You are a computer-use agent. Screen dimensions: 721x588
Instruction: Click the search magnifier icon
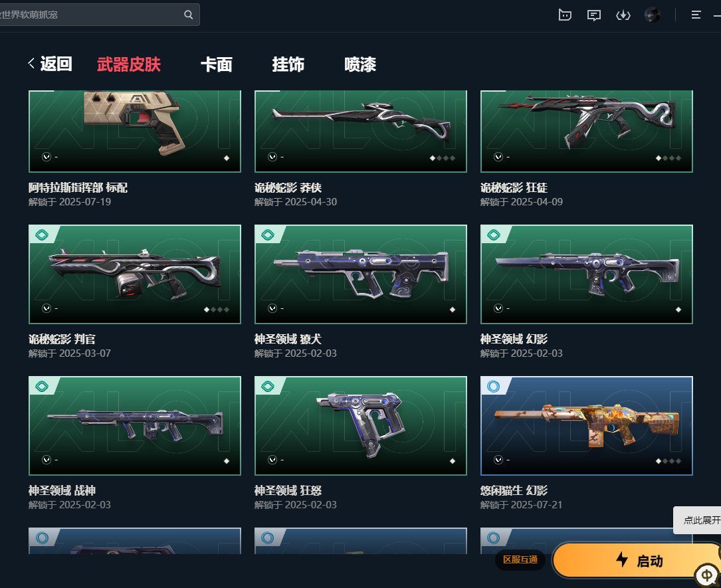click(x=189, y=15)
